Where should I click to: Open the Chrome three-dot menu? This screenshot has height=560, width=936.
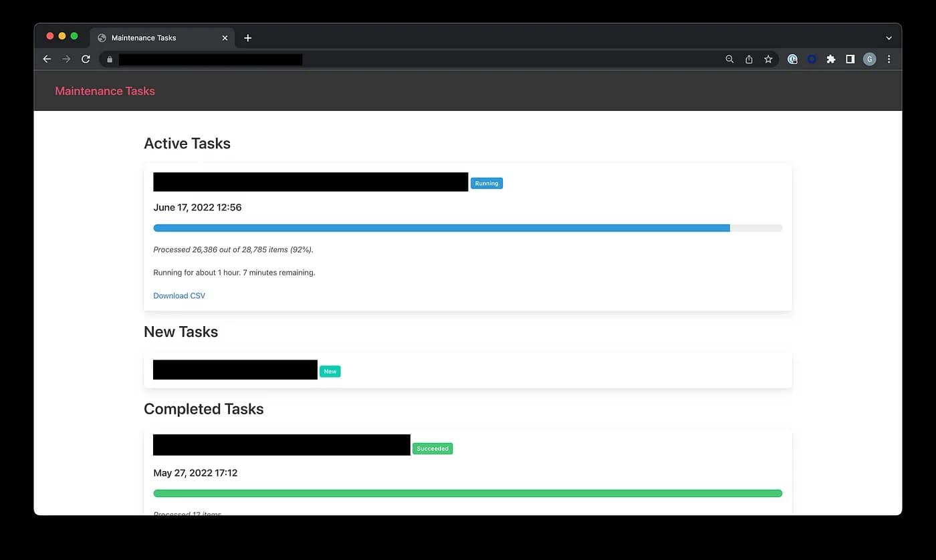889,59
